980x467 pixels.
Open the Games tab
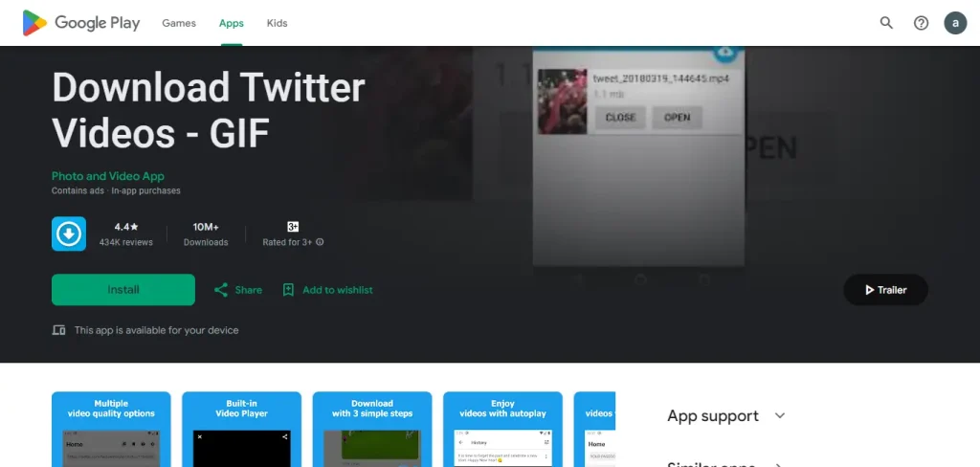point(179,23)
